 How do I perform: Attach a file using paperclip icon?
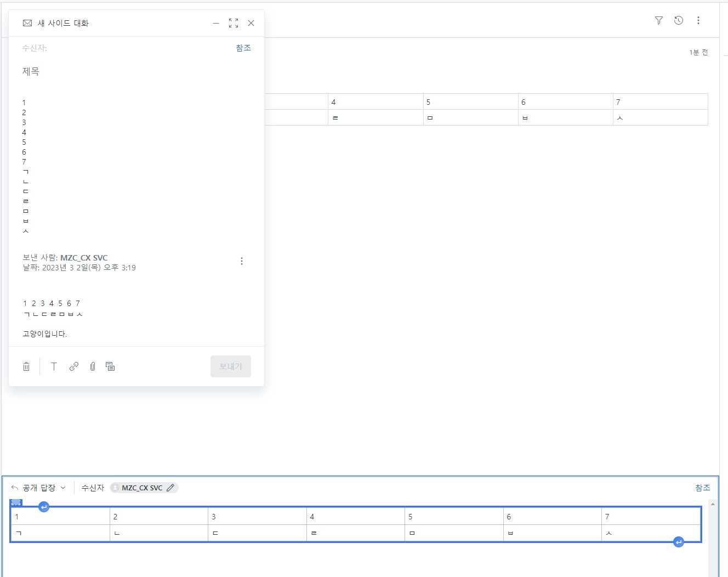(x=93, y=366)
